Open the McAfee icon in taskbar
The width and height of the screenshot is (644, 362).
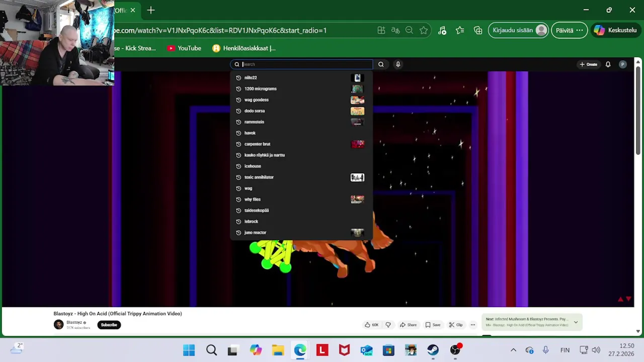click(344, 350)
